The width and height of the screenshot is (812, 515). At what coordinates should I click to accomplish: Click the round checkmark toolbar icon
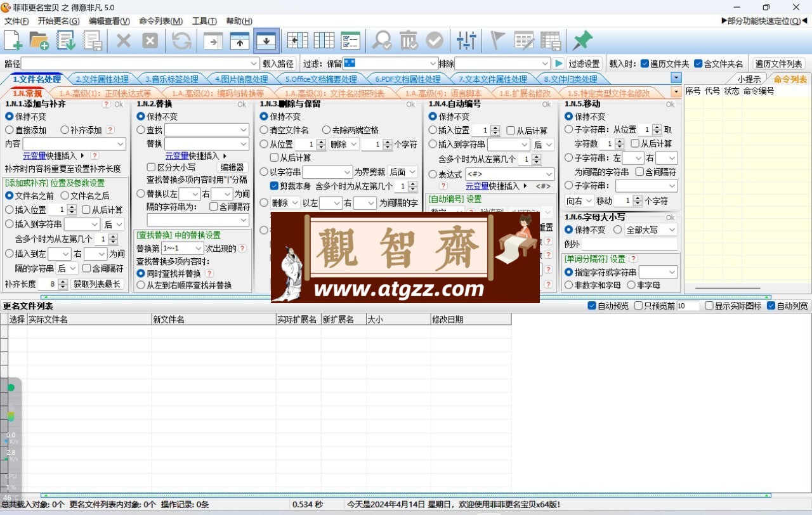[x=435, y=41]
